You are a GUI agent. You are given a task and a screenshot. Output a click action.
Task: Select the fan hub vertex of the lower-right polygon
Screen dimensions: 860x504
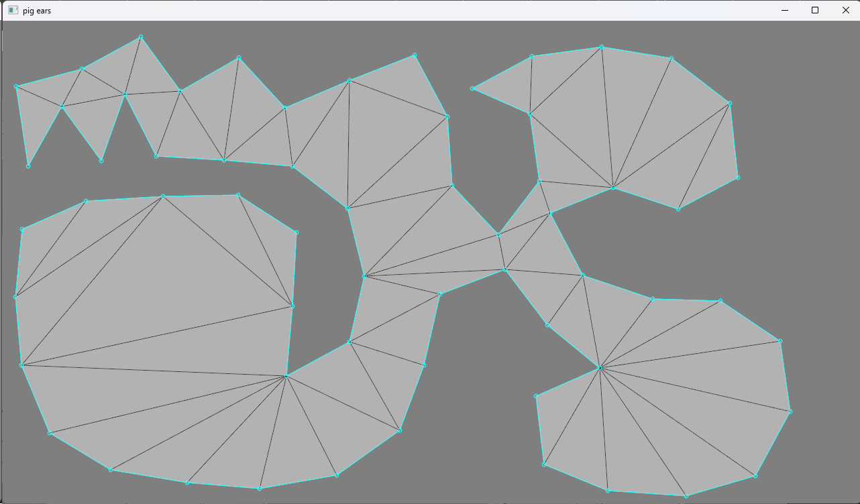[x=599, y=368]
